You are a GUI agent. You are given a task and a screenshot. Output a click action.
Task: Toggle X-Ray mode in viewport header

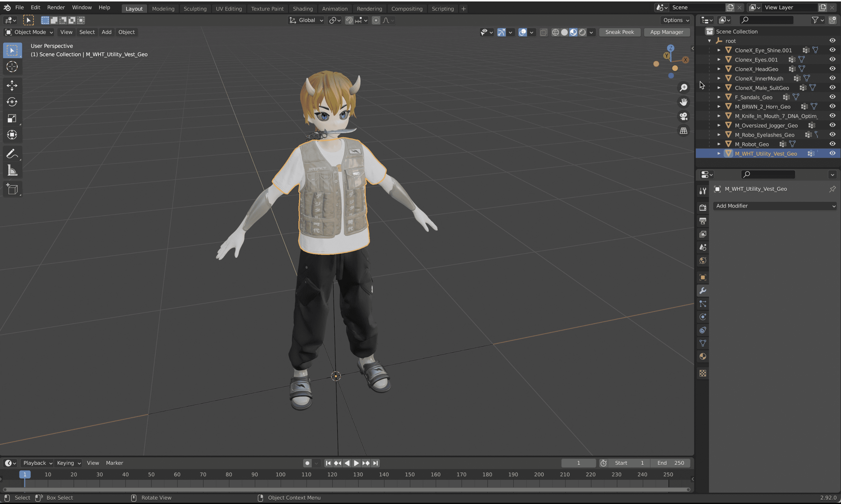point(543,32)
